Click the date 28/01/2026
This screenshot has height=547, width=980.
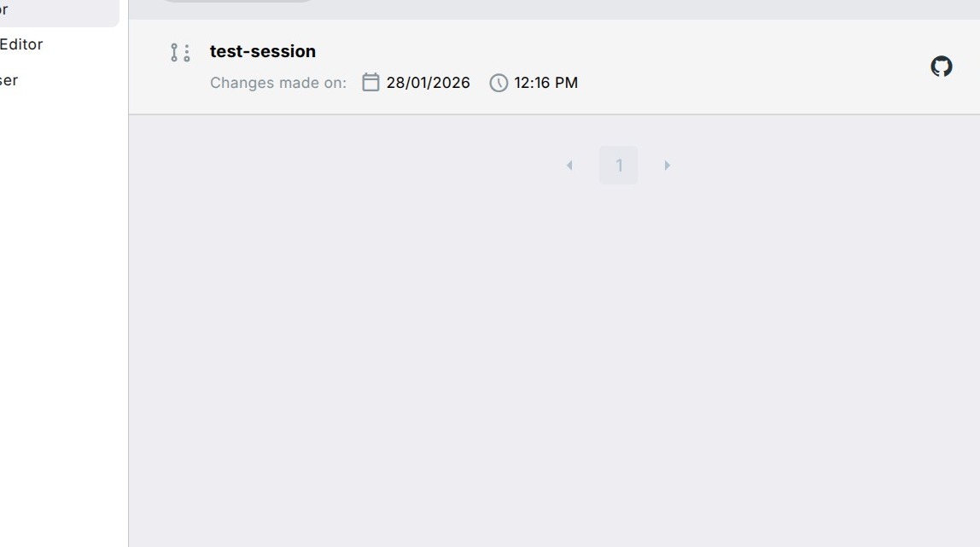point(428,83)
